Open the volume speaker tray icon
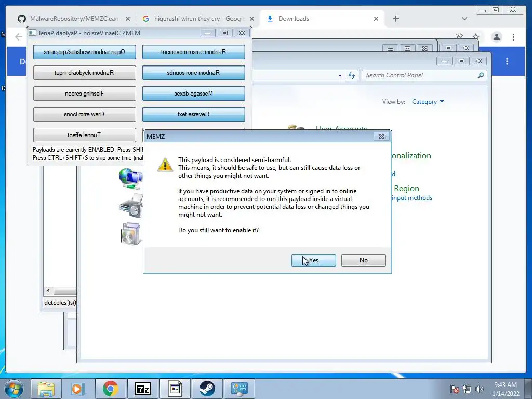The width and height of the screenshot is (532, 399). tap(479, 389)
